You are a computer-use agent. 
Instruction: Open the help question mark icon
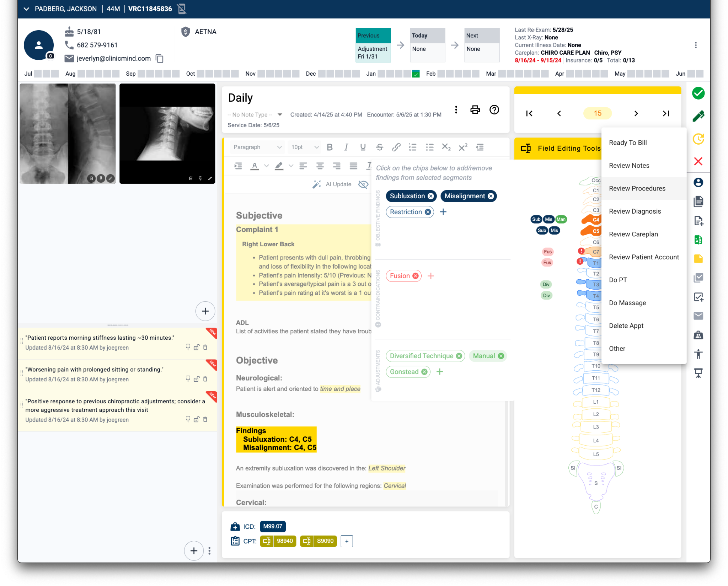tap(494, 110)
